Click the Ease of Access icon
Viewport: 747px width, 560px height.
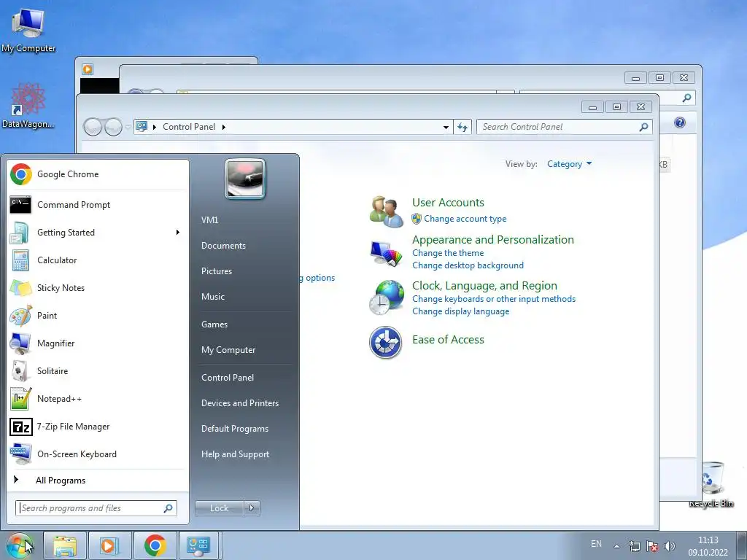(385, 342)
